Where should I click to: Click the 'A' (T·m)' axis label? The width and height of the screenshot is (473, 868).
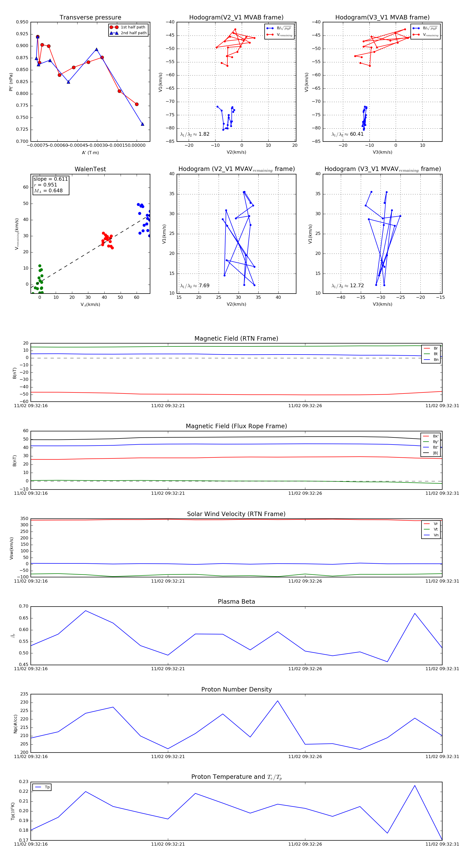(x=90, y=153)
